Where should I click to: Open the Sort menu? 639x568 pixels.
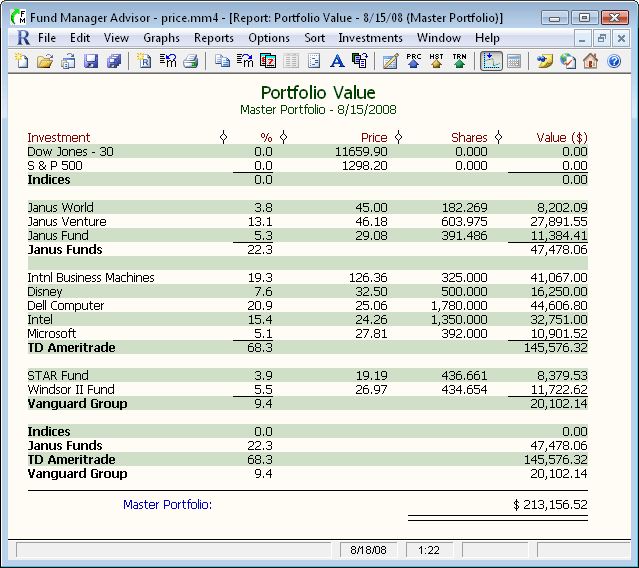pos(314,38)
